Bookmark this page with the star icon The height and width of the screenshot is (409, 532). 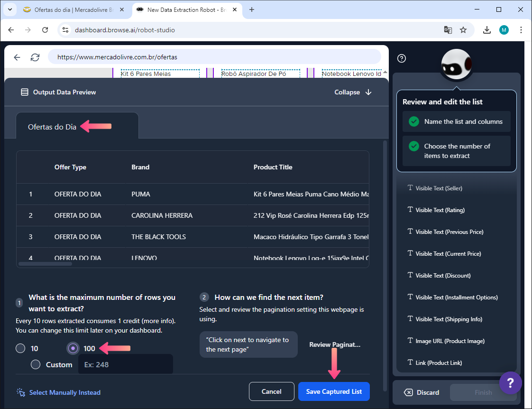pyautogui.click(x=463, y=30)
